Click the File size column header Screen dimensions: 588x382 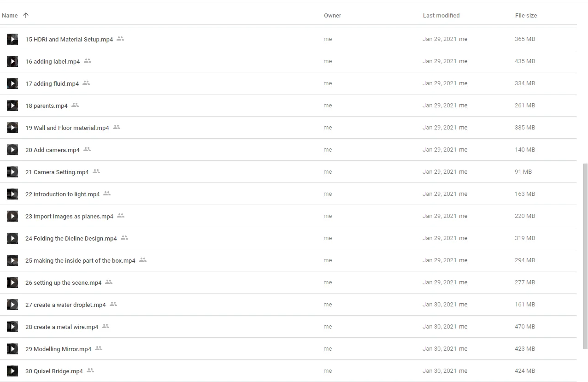pyautogui.click(x=526, y=15)
